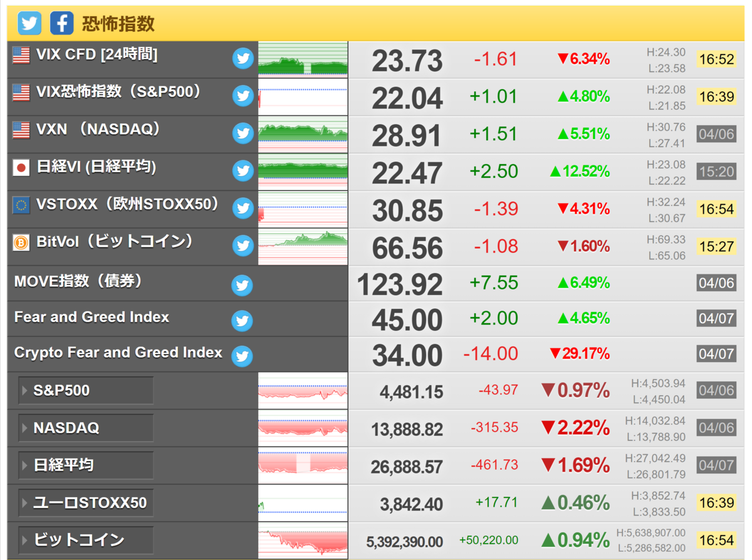Click the 29.17% decline figure
The width and height of the screenshot is (752, 560).
(x=580, y=354)
